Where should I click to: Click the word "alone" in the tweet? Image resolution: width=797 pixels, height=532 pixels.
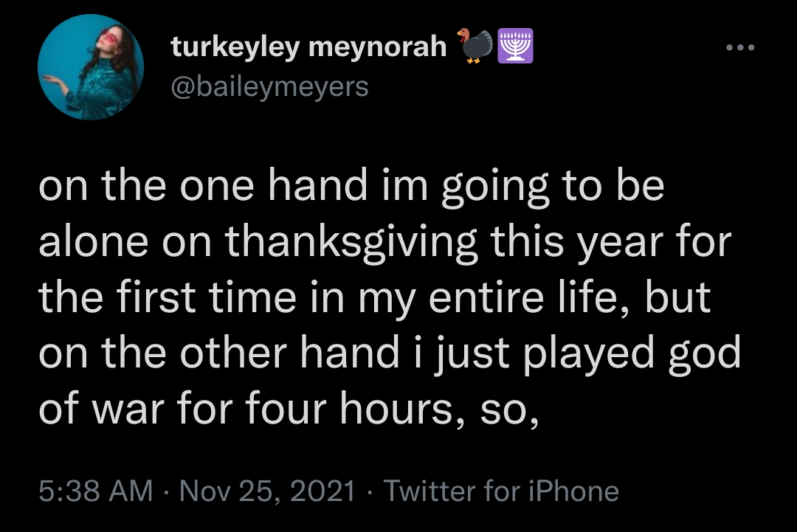tap(94, 242)
